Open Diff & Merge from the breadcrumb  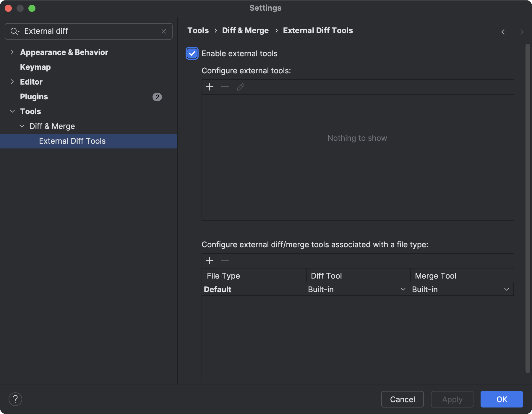tap(245, 30)
